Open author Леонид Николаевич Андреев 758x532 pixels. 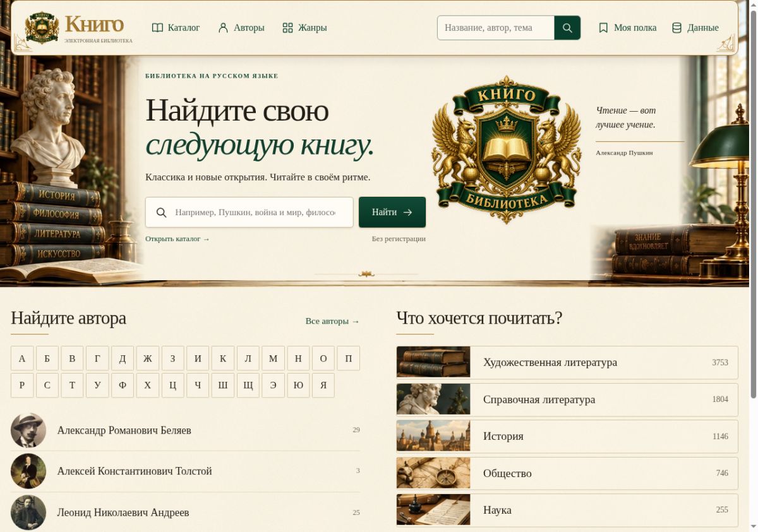[185, 512]
